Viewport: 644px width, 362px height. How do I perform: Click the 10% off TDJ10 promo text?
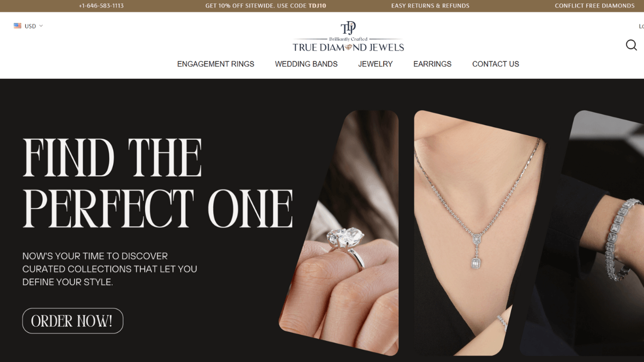tap(266, 6)
